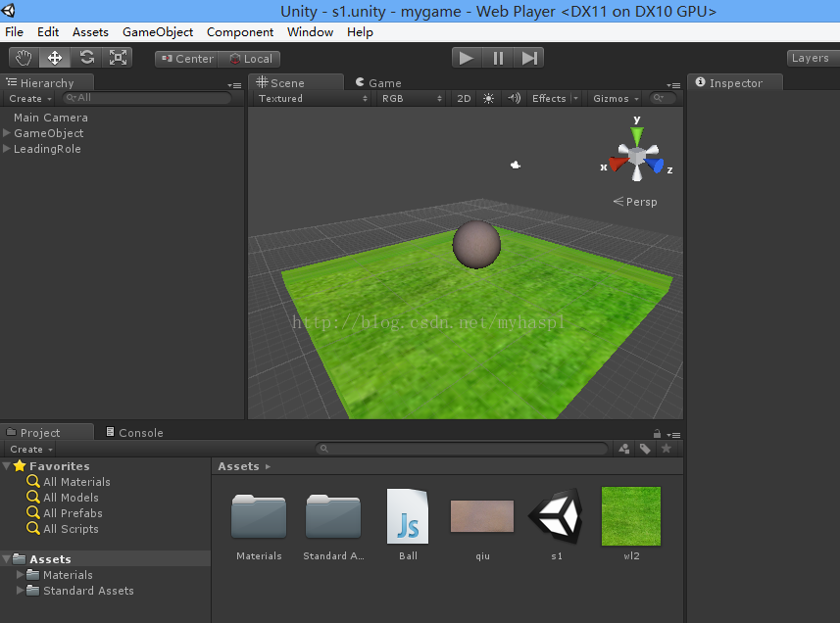The height and width of the screenshot is (623, 840).
Task: Click Search by Label tag icon
Action: click(645, 449)
